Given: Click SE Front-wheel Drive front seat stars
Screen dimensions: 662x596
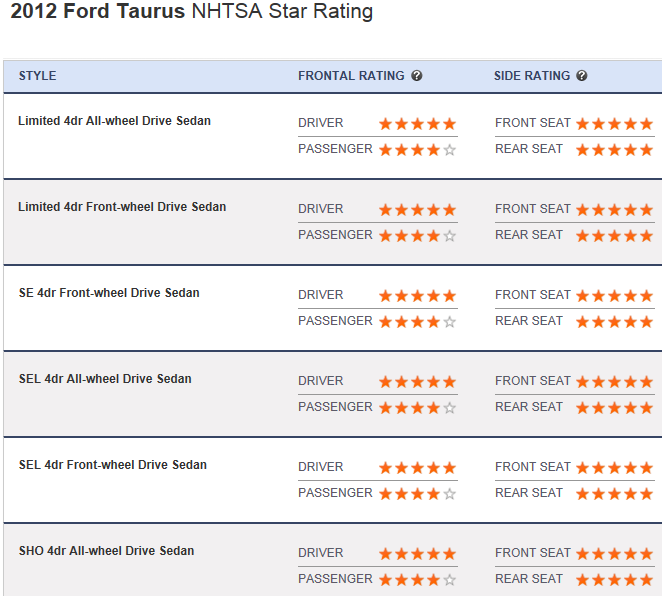Looking at the screenshot, I should [614, 296].
